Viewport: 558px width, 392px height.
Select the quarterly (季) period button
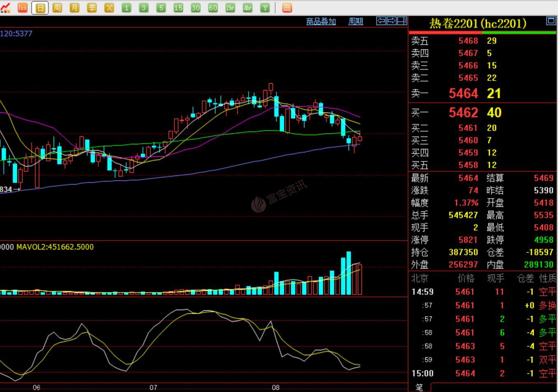click(92, 7)
